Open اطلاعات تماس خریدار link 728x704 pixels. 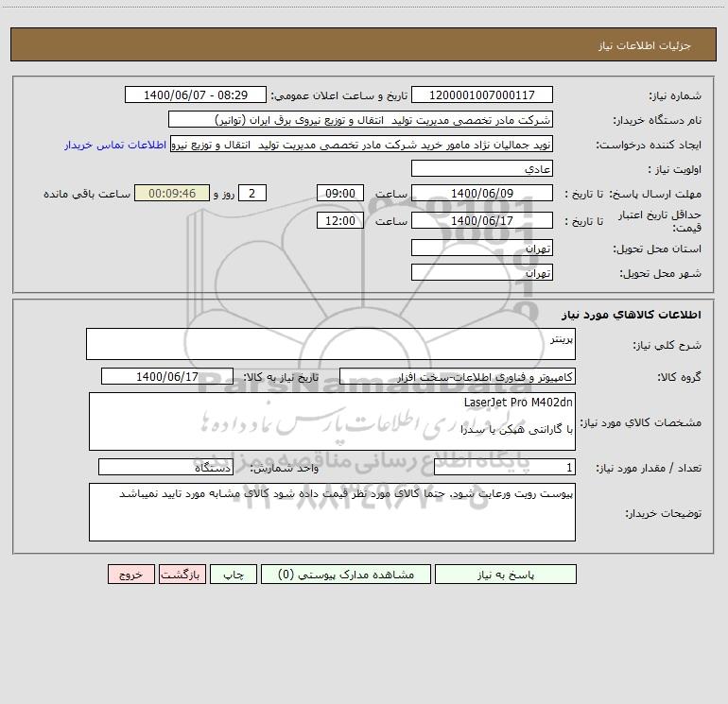pyautogui.click(x=115, y=145)
